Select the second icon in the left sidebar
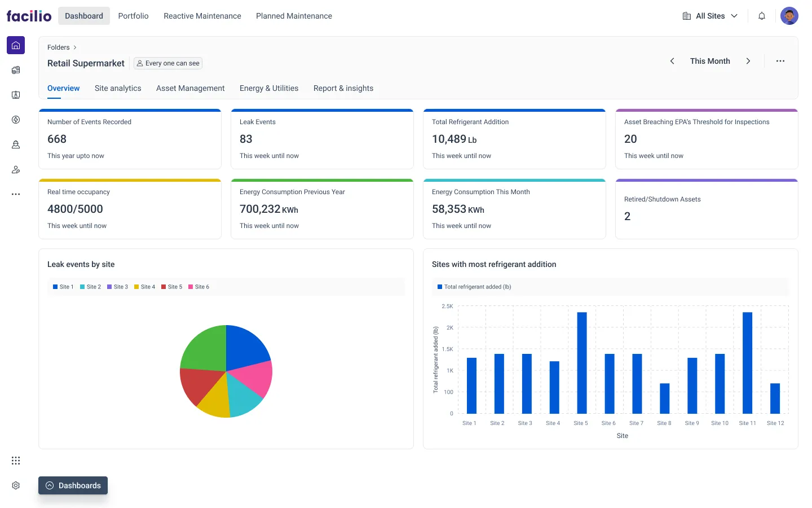The width and height of the screenshot is (812, 508). 15,70
